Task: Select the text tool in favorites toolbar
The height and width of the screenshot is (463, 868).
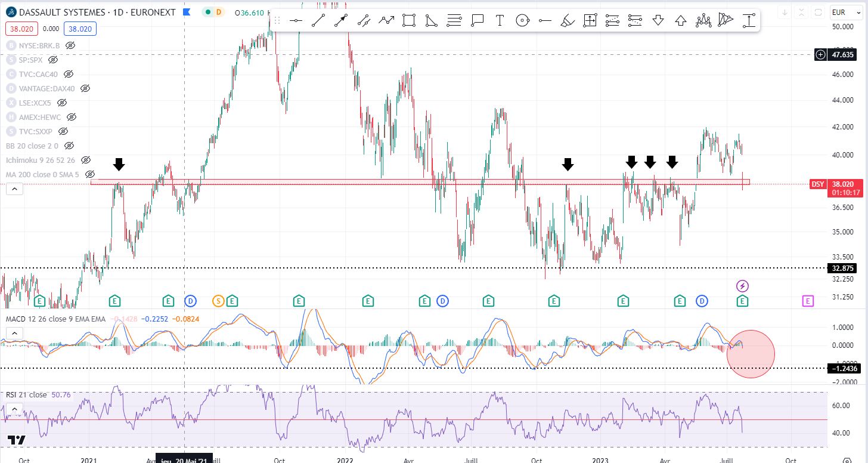Action: pyautogui.click(x=500, y=21)
